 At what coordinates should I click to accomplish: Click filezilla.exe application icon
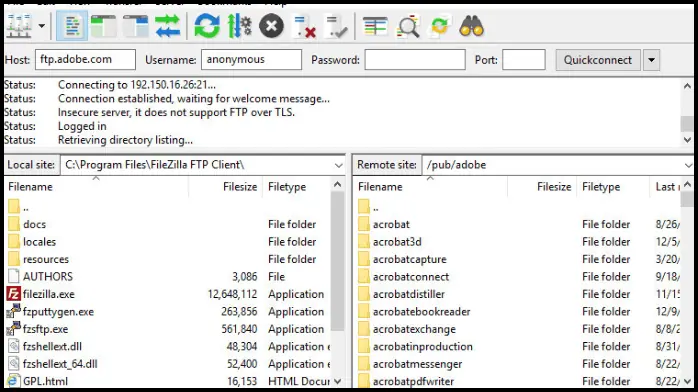click(x=13, y=294)
